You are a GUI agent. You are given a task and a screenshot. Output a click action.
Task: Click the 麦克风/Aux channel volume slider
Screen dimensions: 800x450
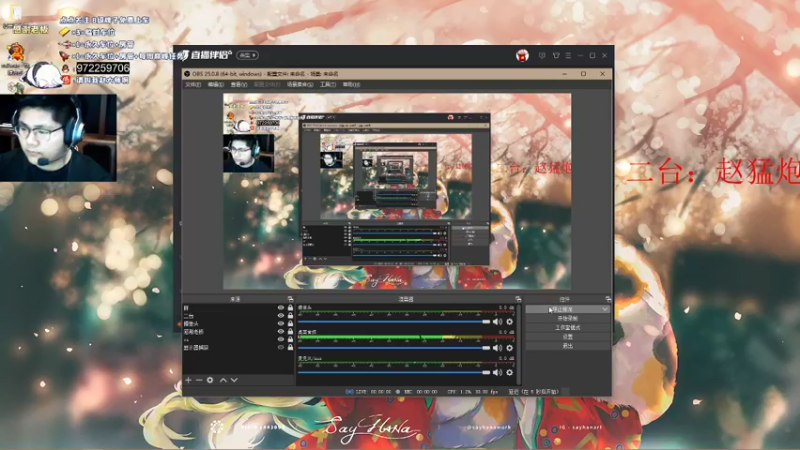click(394, 372)
